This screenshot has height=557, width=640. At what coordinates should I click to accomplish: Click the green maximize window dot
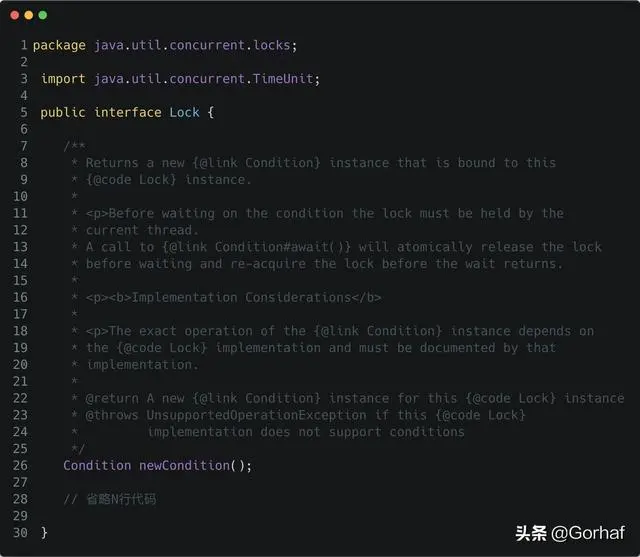point(42,15)
